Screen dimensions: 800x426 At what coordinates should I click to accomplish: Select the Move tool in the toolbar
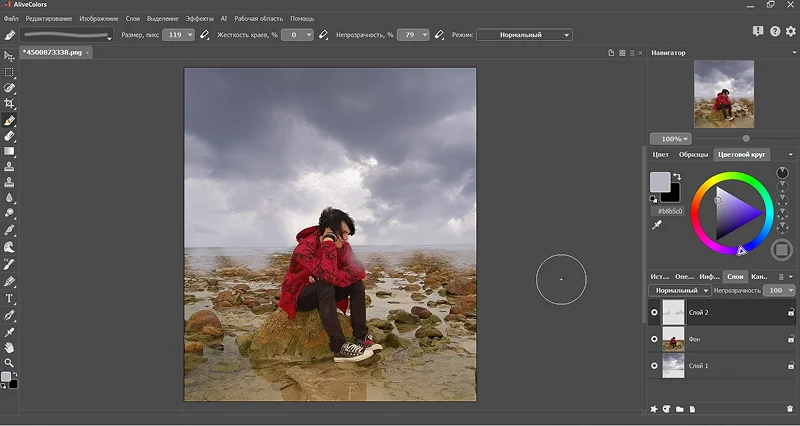[9, 56]
